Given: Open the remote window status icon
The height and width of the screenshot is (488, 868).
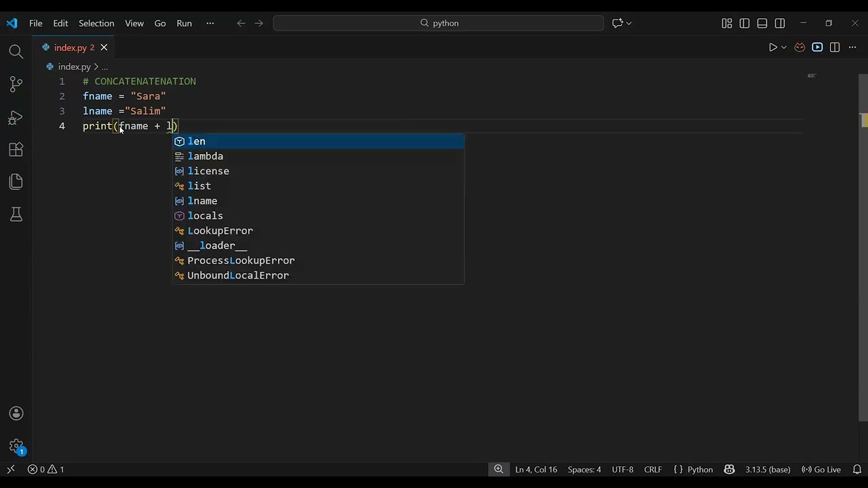Looking at the screenshot, I should [x=11, y=469].
